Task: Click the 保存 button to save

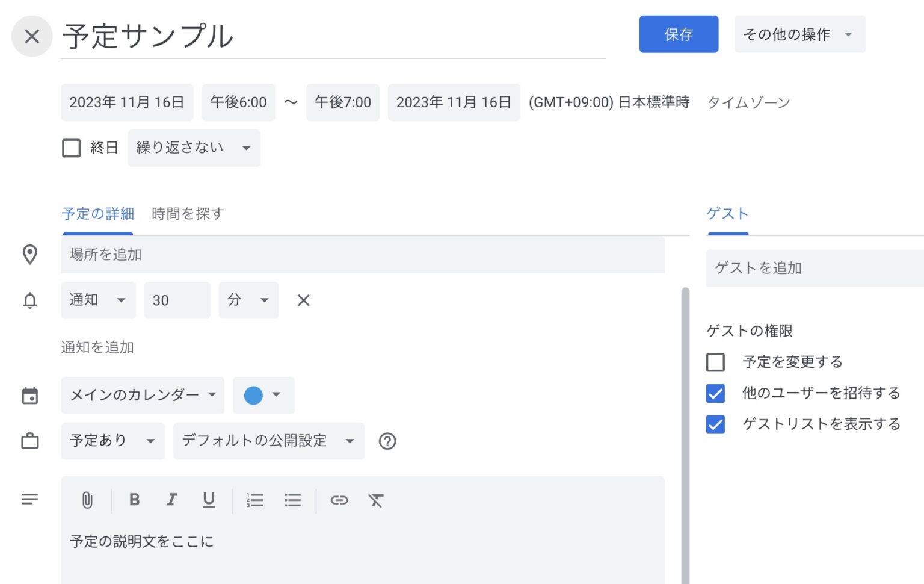Action: point(679,34)
